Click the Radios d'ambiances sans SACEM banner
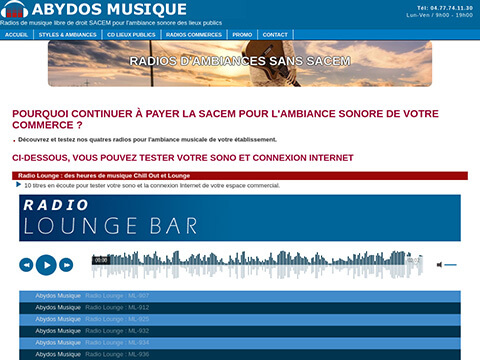Screen dimensions: 480x360 (x=240, y=63)
